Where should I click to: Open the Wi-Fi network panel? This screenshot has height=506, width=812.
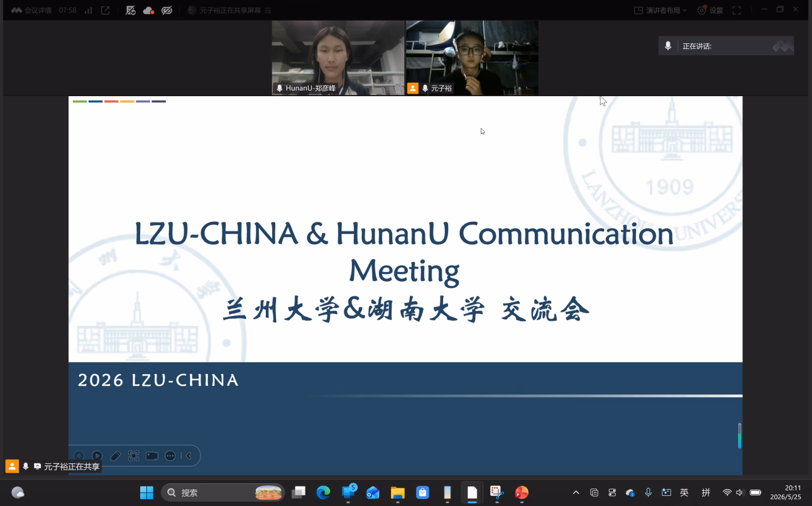(x=727, y=493)
